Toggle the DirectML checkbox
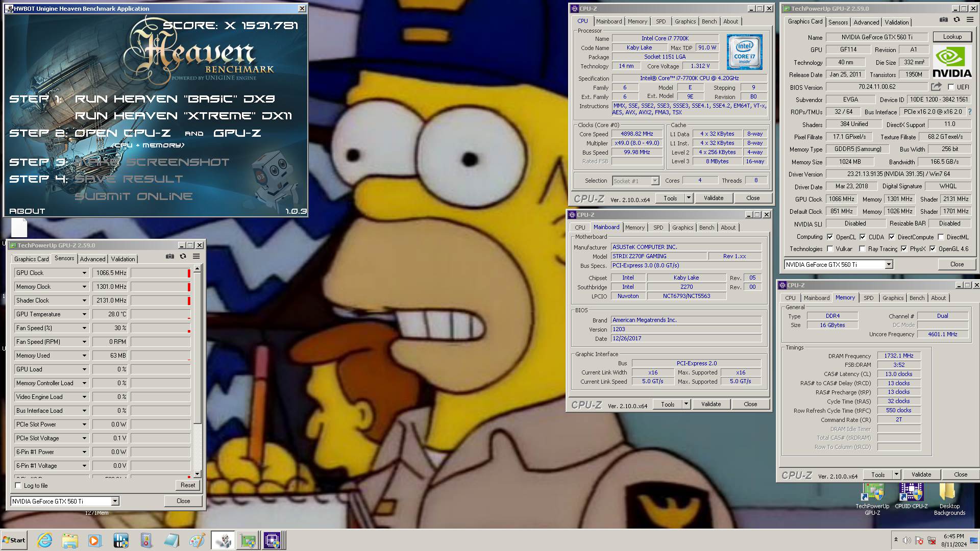The height and width of the screenshot is (551, 980). 941,237
